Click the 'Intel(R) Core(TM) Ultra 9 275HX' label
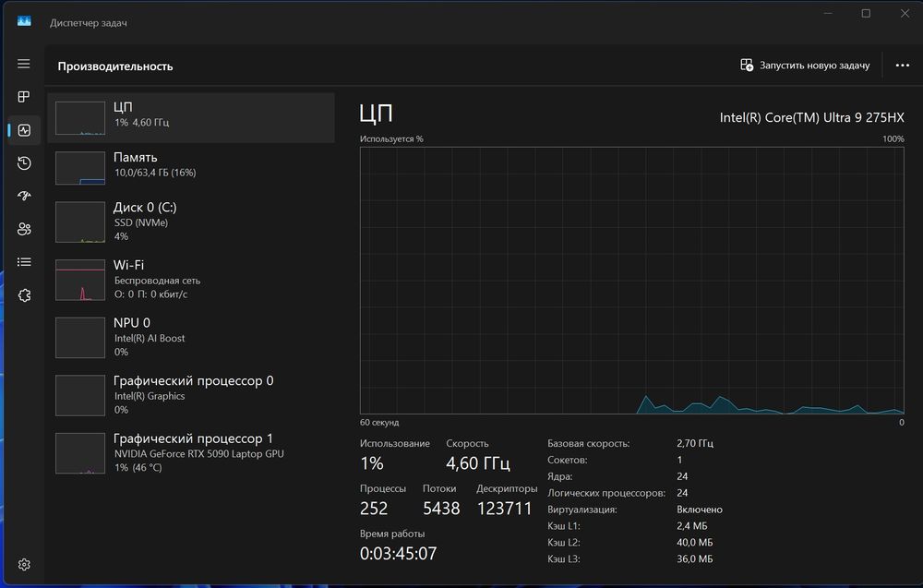The image size is (923, 588). [x=811, y=118]
